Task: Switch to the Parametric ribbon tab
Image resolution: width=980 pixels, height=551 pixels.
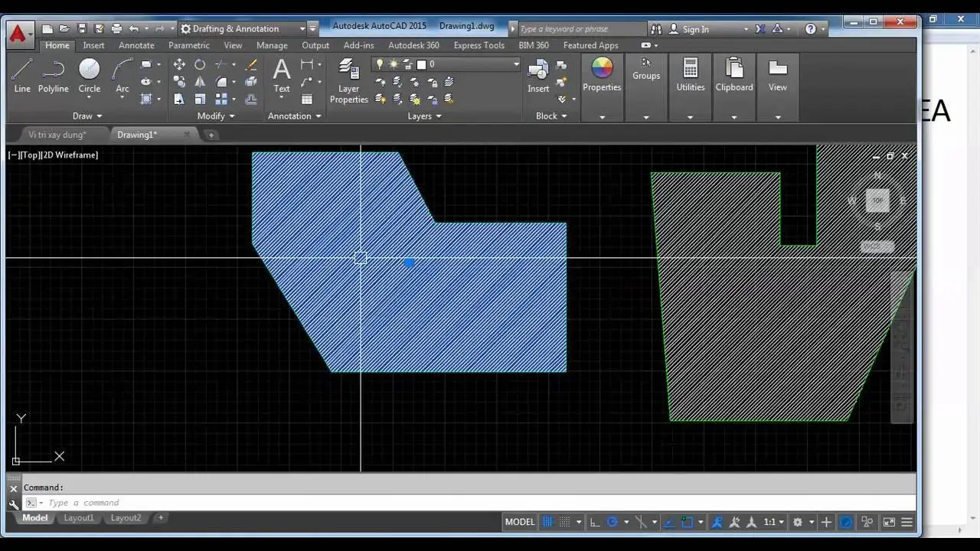Action: click(188, 45)
